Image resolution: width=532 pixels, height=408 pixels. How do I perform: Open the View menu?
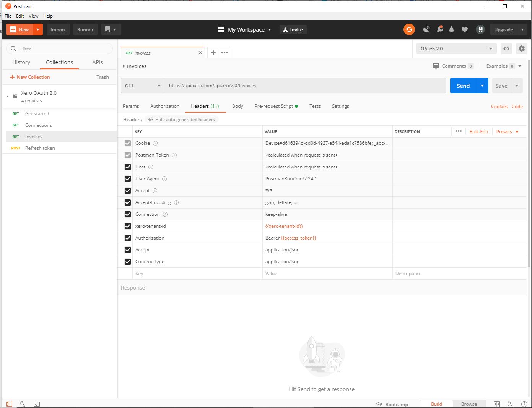click(34, 16)
